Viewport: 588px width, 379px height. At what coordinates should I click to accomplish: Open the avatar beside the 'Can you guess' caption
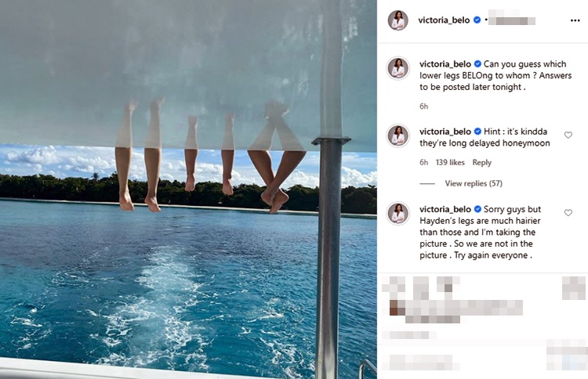pyautogui.click(x=397, y=69)
